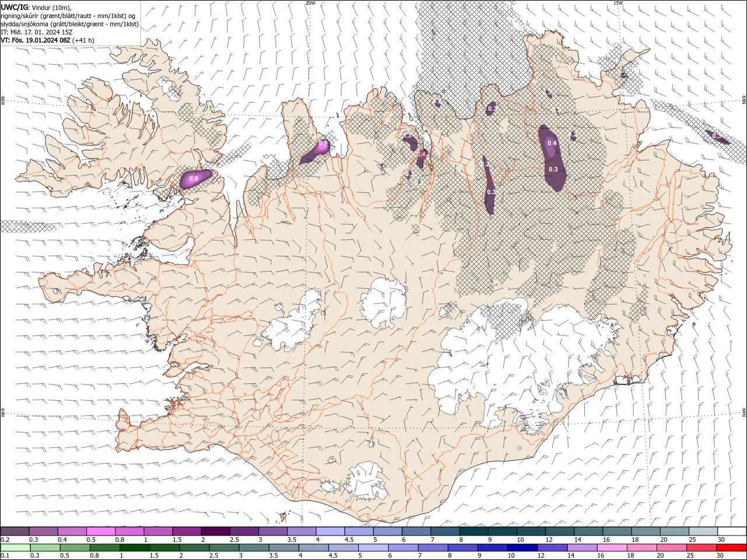Click the bright red swatch at rain legend 30
This screenshot has height=560, width=747.
click(x=731, y=548)
